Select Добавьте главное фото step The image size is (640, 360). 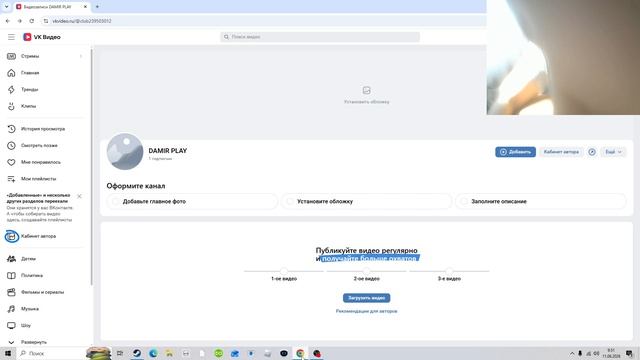point(192,202)
